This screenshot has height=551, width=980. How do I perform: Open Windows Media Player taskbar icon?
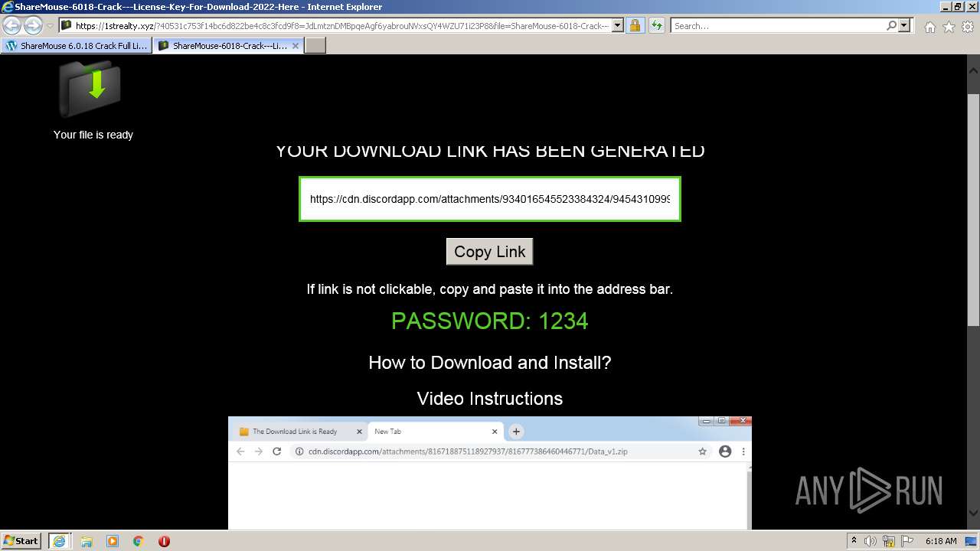click(x=113, y=541)
